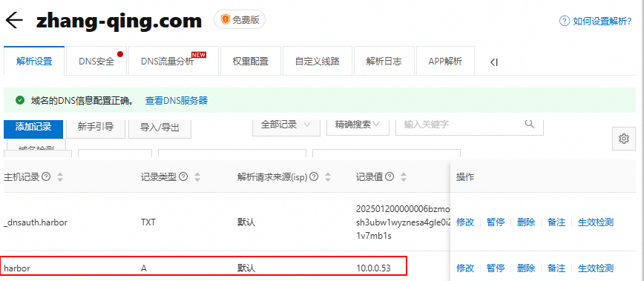The width and height of the screenshot is (644, 281).
Task: Click 暂停 for harbor A record
Action: (x=496, y=268)
